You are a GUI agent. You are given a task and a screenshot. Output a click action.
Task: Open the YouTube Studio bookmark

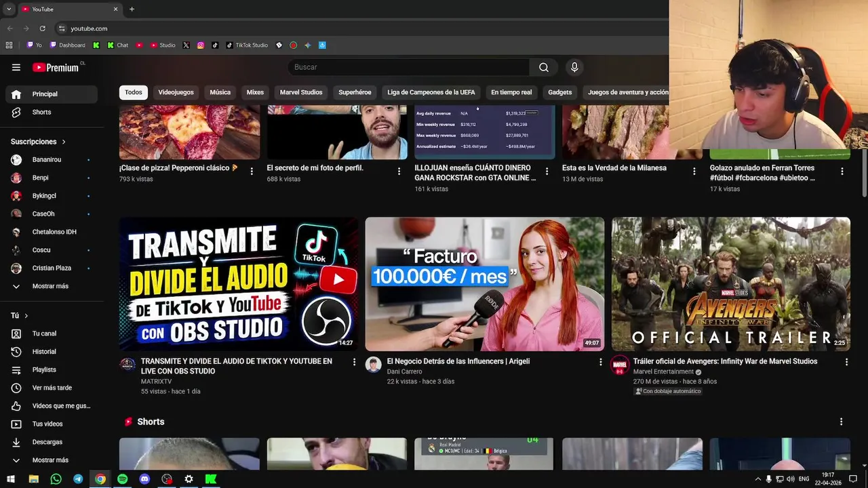click(x=162, y=45)
